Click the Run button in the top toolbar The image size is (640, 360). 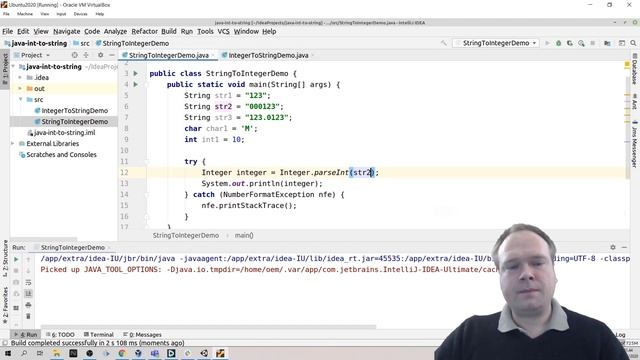(x=547, y=43)
